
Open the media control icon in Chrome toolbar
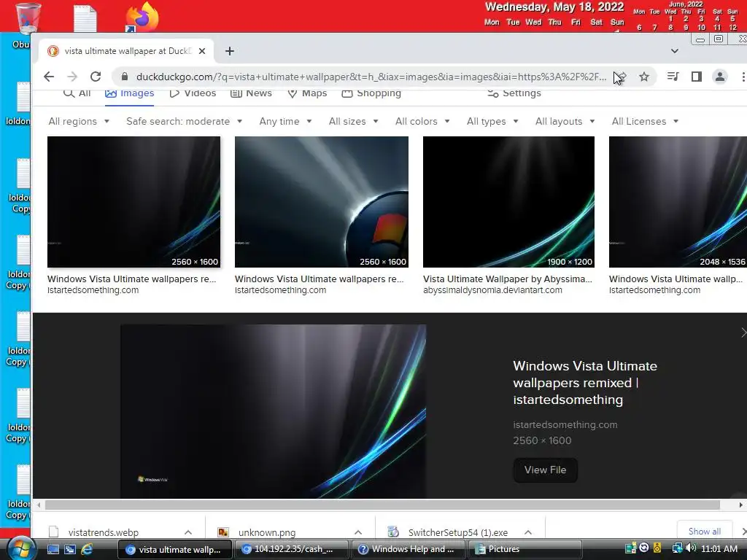pyautogui.click(x=673, y=76)
